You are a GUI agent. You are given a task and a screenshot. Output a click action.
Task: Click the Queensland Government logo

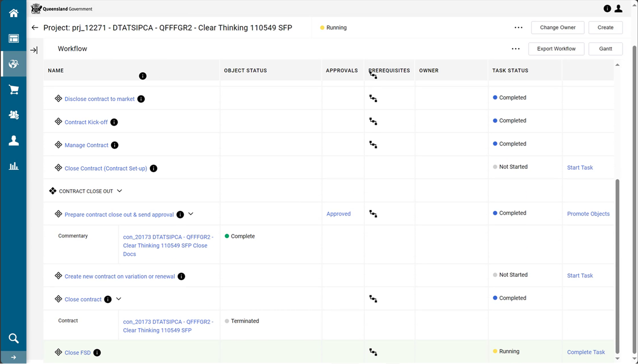click(62, 8)
